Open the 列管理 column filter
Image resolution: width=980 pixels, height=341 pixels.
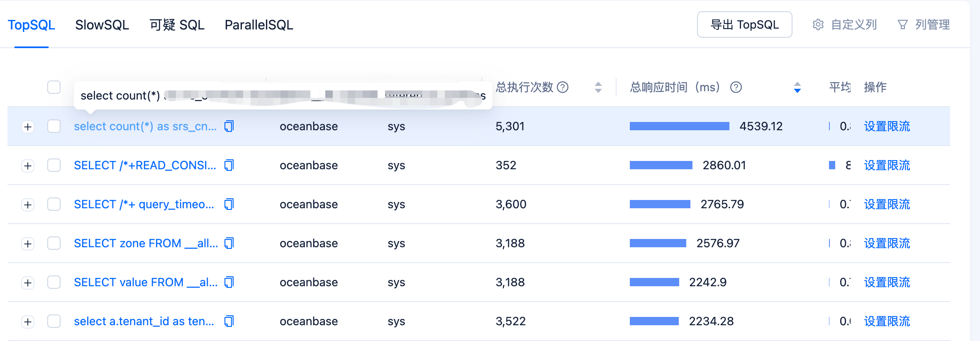pos(924,25)
